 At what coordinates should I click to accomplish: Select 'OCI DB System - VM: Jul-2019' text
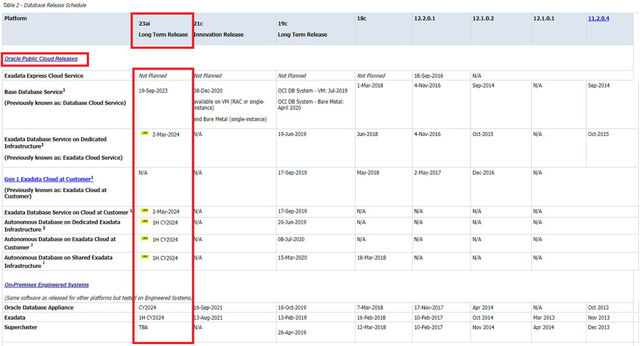point(313,91)
